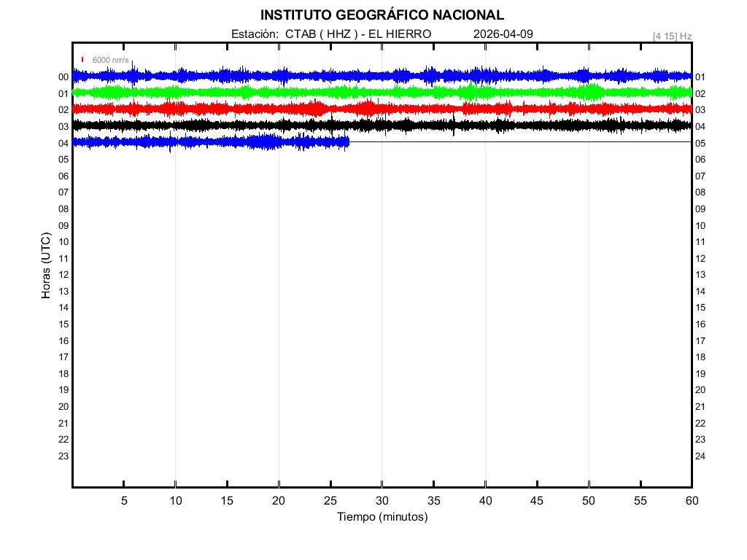Screen dimensions: 747x560
Task: Click the INSTITUTO GEOGRÁFICO NACIONAL title
Action: click(382, 15)
